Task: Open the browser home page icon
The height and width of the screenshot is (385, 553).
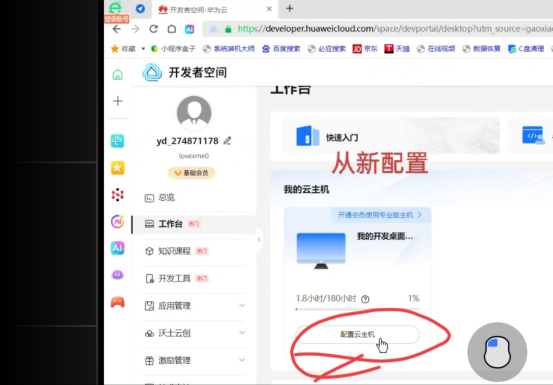Action: click(172, 29)
